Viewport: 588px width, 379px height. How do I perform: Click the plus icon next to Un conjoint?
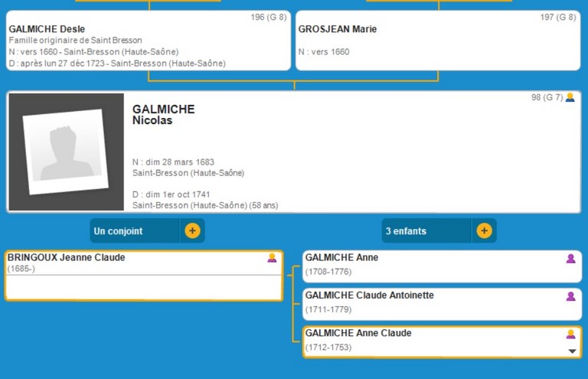coord(192,230)
